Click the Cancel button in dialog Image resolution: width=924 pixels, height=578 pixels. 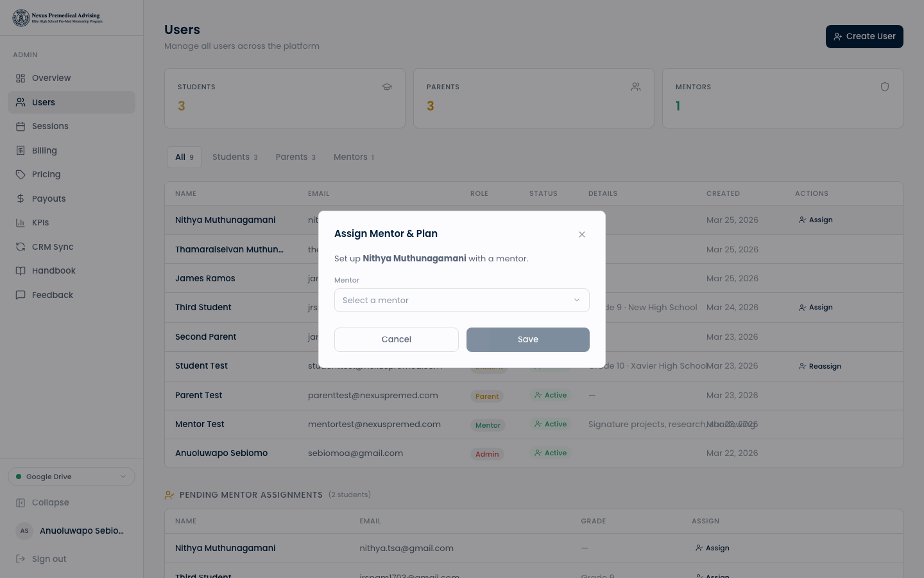click(396, 340)
